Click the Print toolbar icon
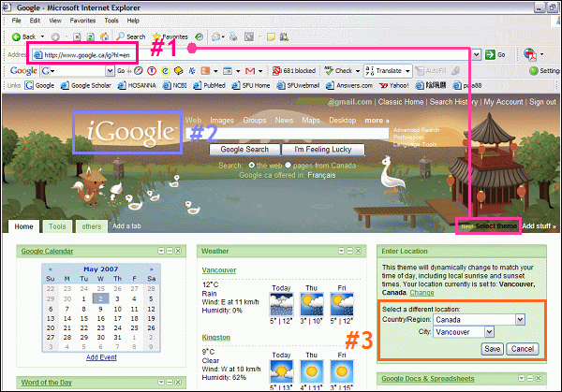 (x=233, y=36)
